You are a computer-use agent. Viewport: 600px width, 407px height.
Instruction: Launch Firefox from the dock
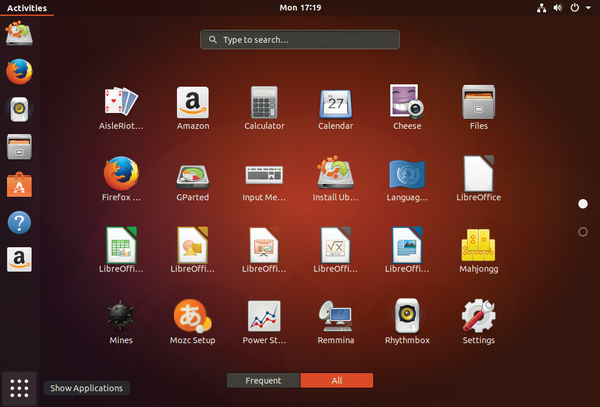tap(19, 72)
